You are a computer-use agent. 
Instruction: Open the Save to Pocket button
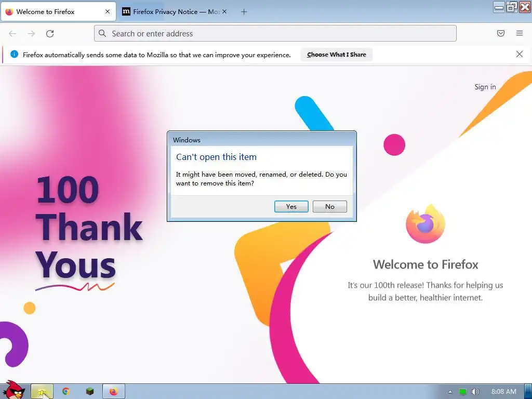(500, 33)
